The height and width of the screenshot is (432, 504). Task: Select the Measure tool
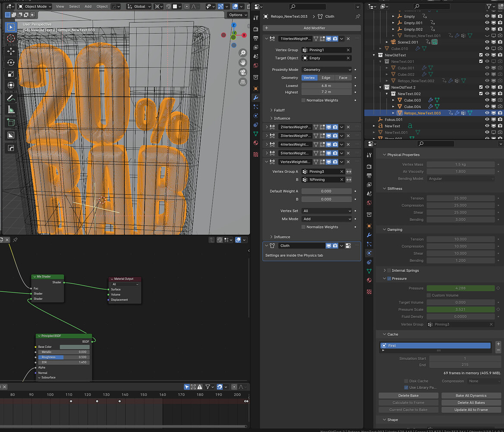[x=11, y=109]
